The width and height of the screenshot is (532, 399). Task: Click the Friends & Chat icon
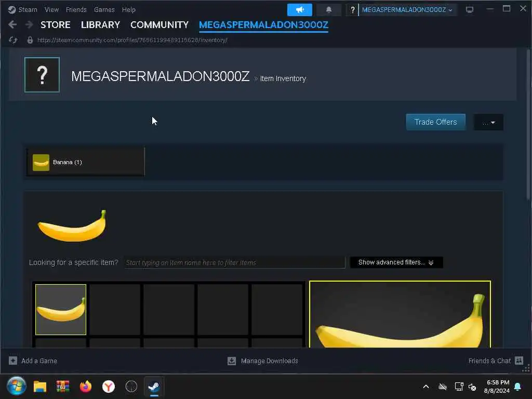pyautogui.click(x=519, y=361)
